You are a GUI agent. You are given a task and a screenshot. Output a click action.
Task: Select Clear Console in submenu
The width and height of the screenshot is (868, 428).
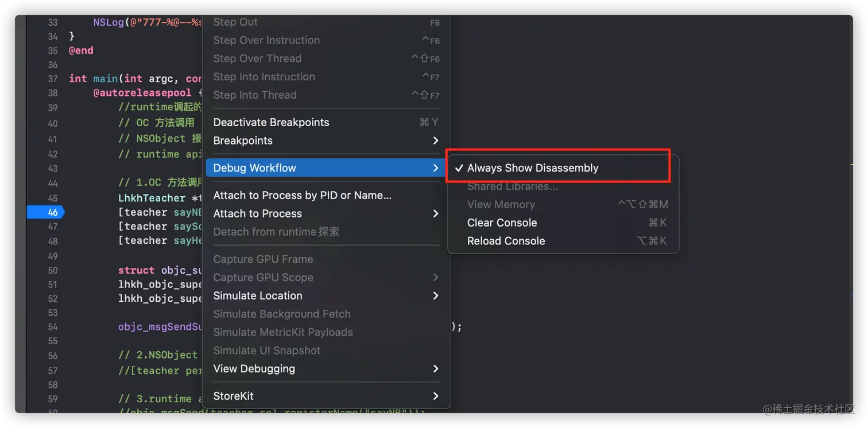pos(563,223)
